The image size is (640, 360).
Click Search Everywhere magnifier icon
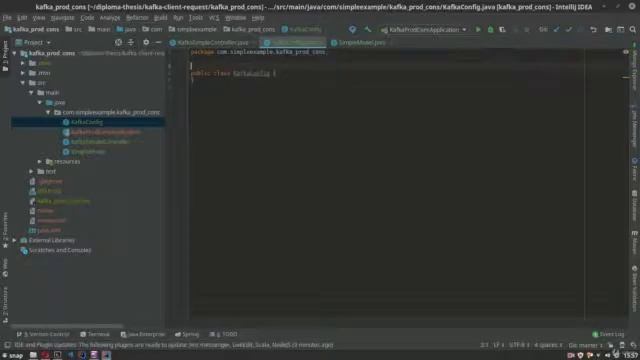633,29
